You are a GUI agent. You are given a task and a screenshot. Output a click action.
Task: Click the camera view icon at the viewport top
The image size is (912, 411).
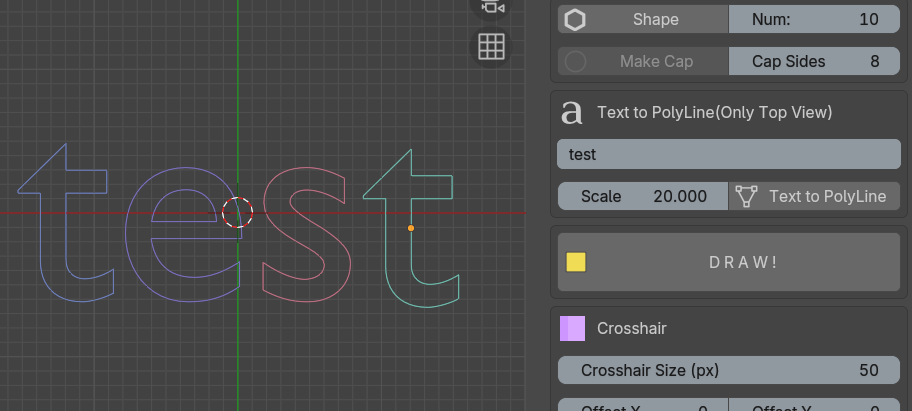click(491, 8)
